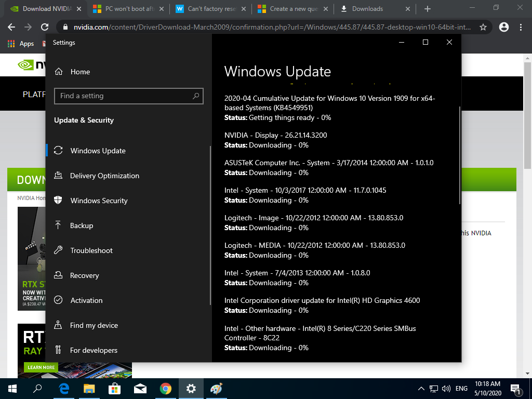The image size is (532, 399).
Task: Switch to Can't factory reset tab
Action: click(211, 9)
